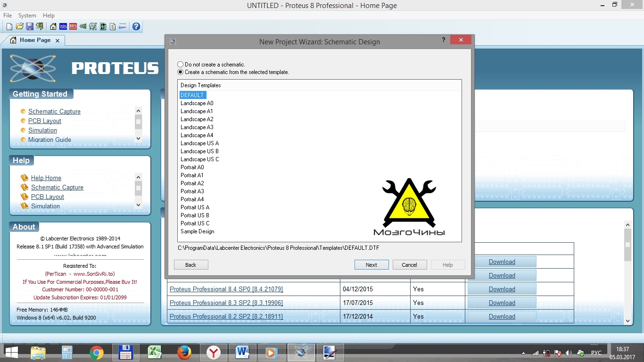Click Getting Started panel scroll down arrow
The width and height of the screenshot is (644, 362).
point(138,139)
